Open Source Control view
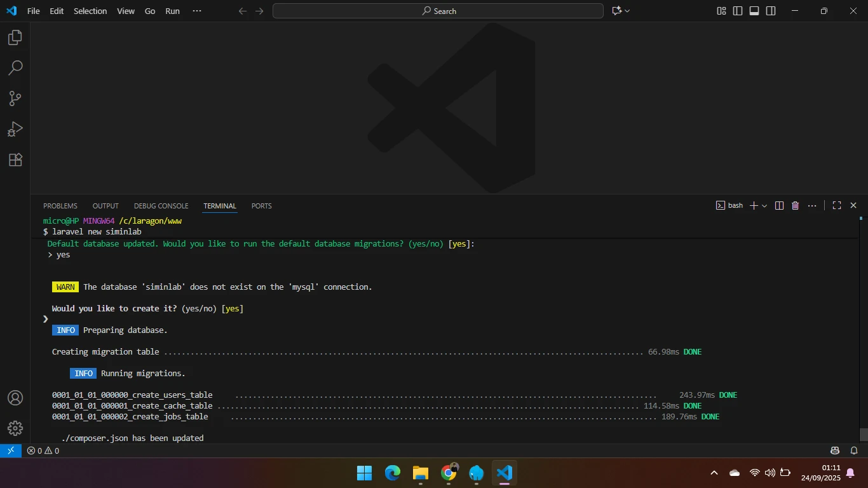Image resolution: width=868 pixels, height=488 pixels. pyautogui.click(x=15, y=98)
